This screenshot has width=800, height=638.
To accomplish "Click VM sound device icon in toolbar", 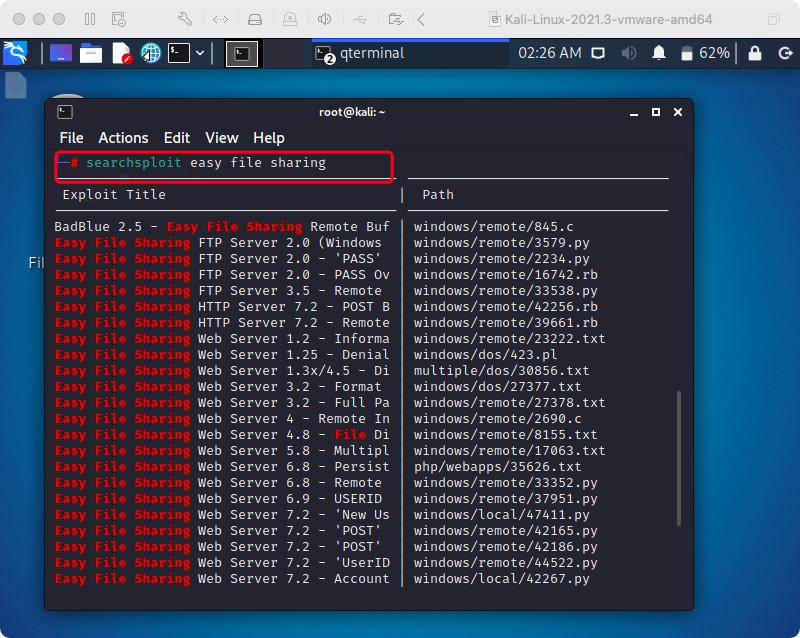I will tap(324, 19).
